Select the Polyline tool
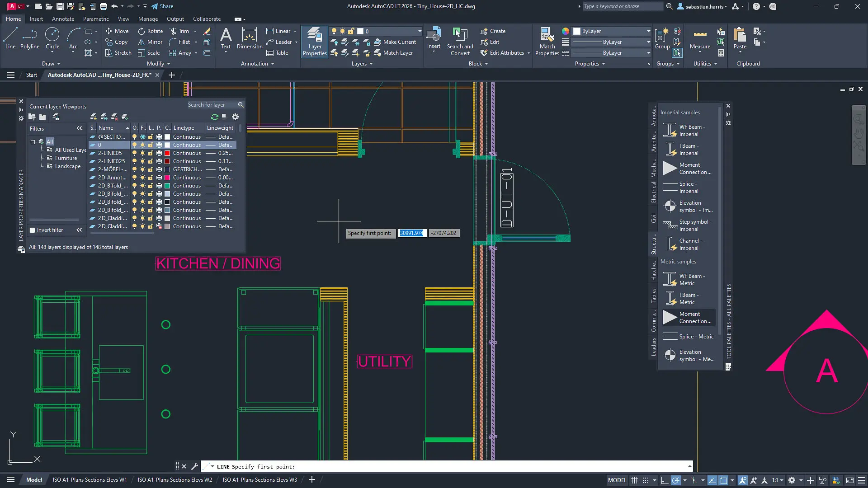The width and height of the screenshot is (868, 488). 29,38
